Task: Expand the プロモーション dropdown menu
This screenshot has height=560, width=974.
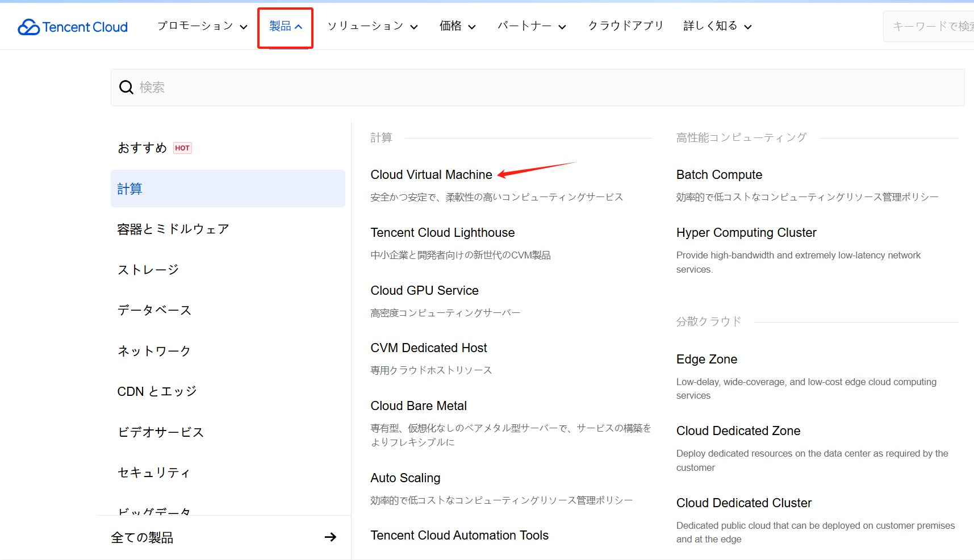Action: coord(202,26)
